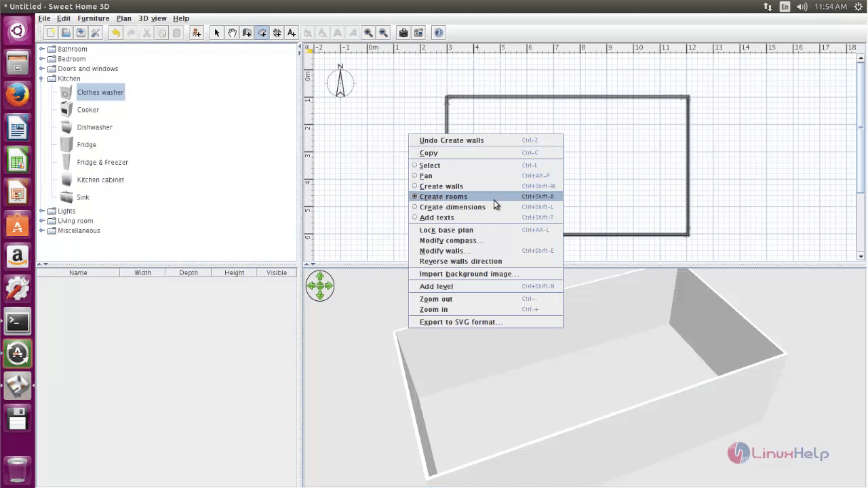Screen dimensions: 868x488
Task: Open the 3D view menu
Action: pyautogui.click(x=153, y=18)
